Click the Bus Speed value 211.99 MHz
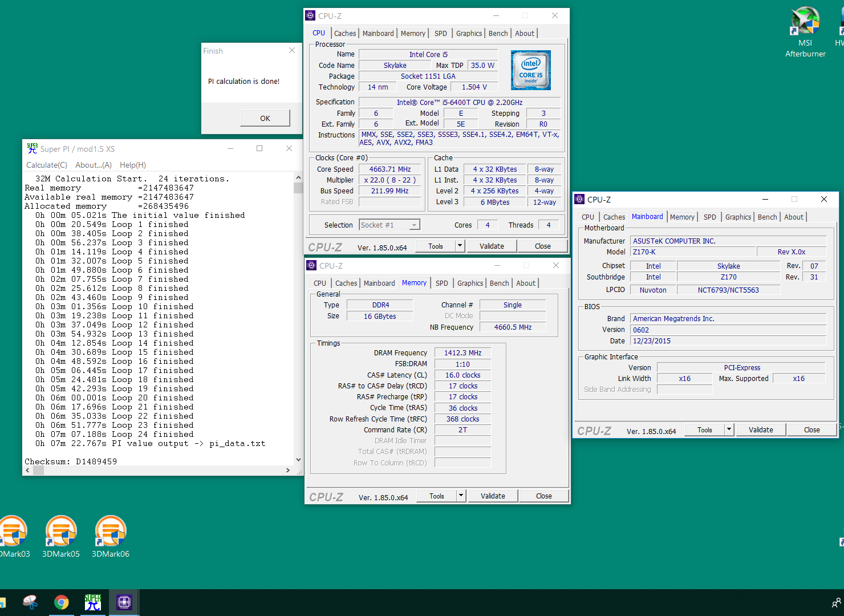Viewport: 844px width, 616px height. pos(390,191)
